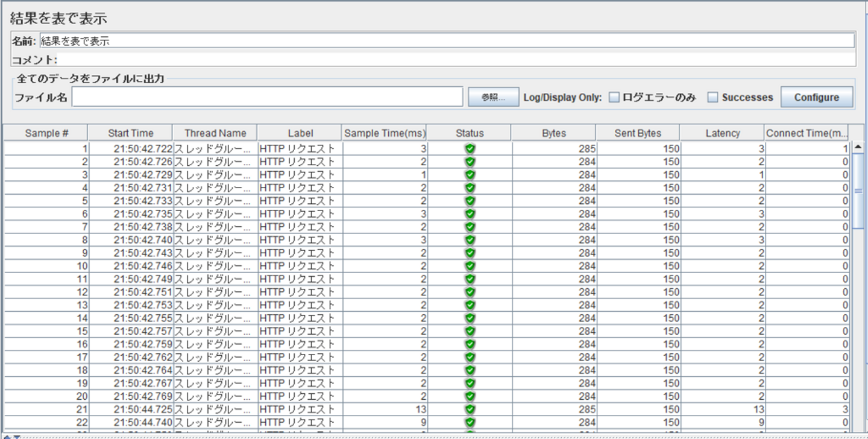Click the Latency column header

tap(722, 133)
